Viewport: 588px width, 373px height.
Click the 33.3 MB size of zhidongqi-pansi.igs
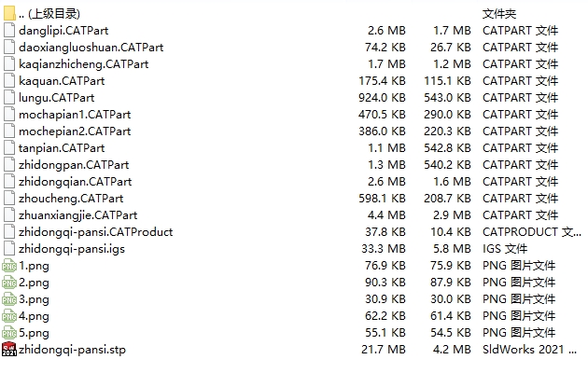(x=384, y=249)
